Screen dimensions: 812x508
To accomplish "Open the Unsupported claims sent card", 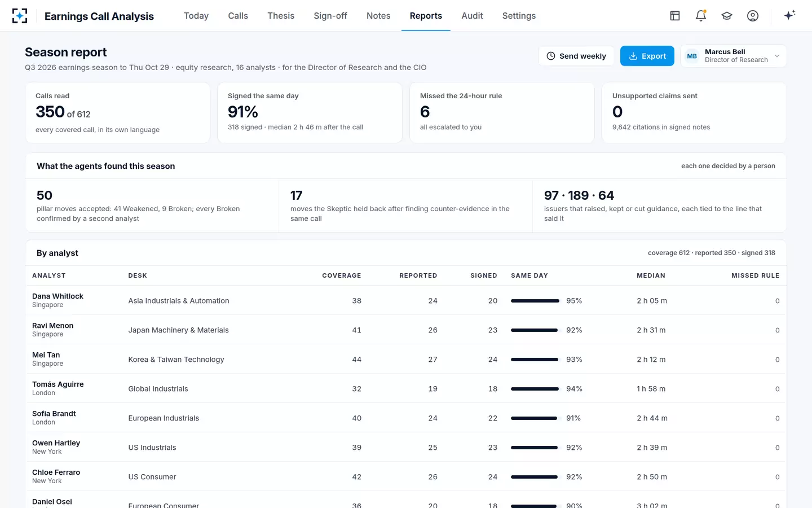I will click(x=694, y=113).
